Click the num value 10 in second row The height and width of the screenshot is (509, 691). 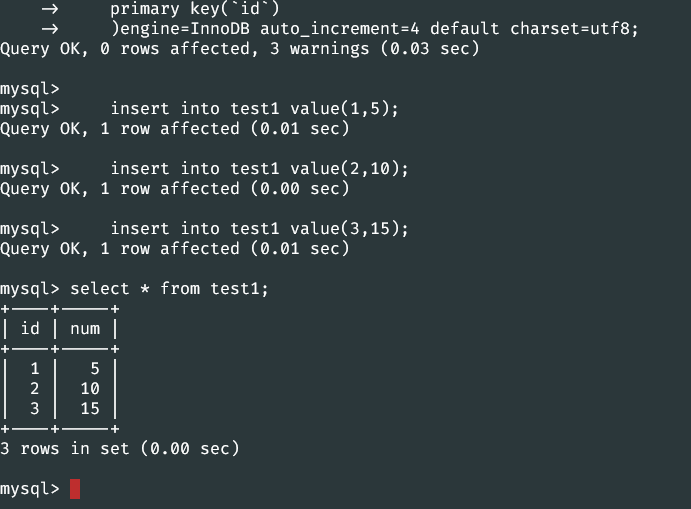(x=90, y=388)
